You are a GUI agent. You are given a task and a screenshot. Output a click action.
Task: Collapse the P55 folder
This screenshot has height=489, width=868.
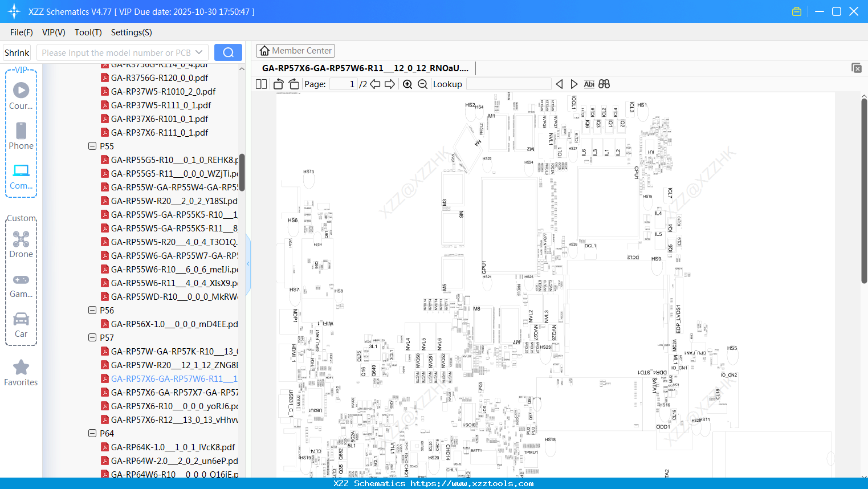[92, 146]
